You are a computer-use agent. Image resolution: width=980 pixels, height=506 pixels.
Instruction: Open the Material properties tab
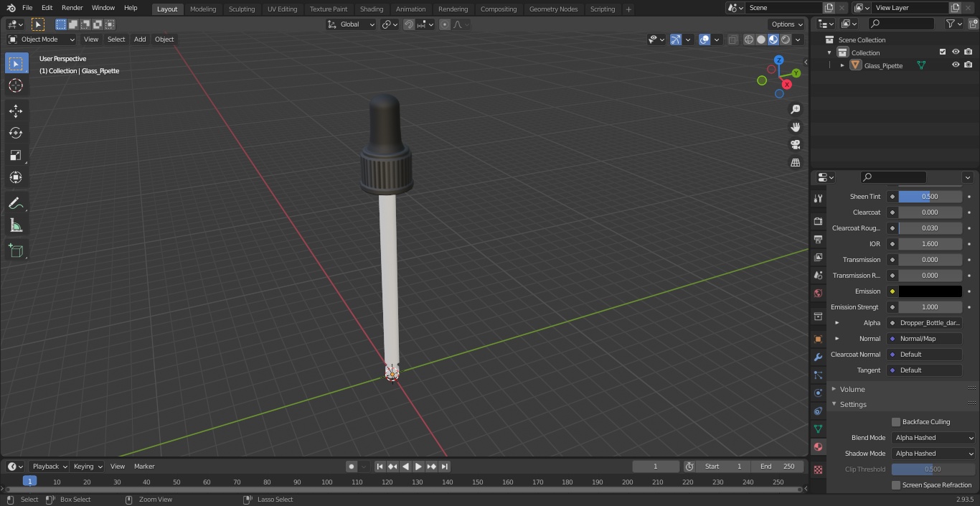(818, 446)
